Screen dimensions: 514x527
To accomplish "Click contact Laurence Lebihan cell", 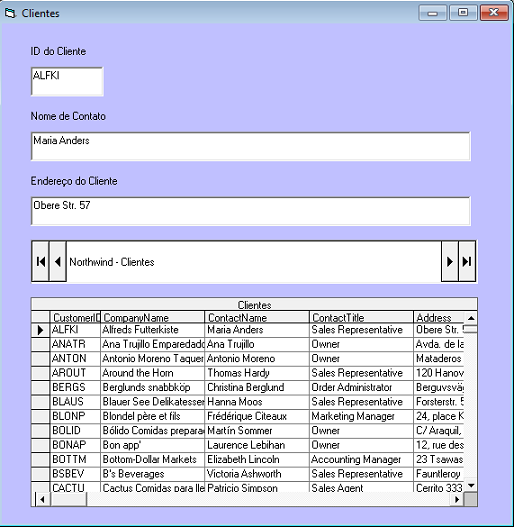I will (257, 445).
